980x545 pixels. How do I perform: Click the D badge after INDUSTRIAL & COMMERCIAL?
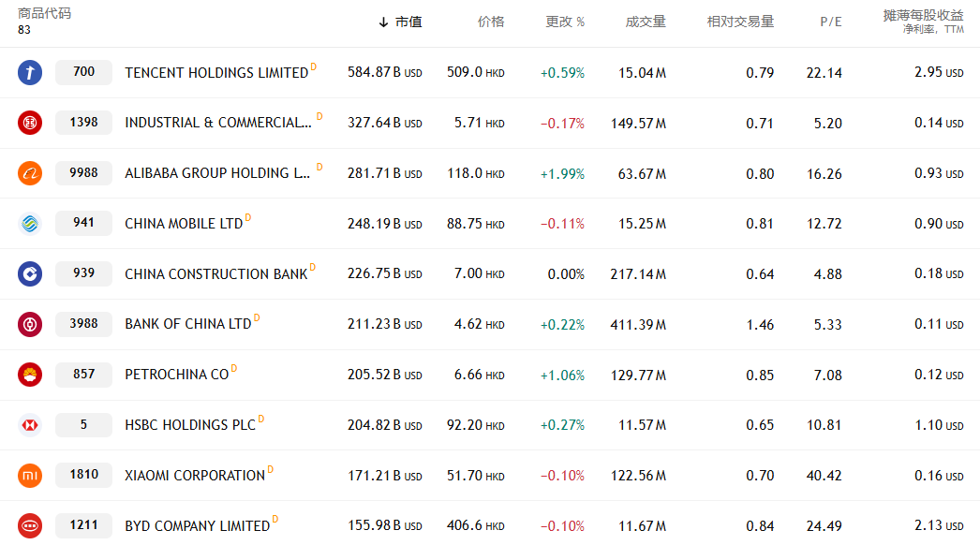[319, 116]
